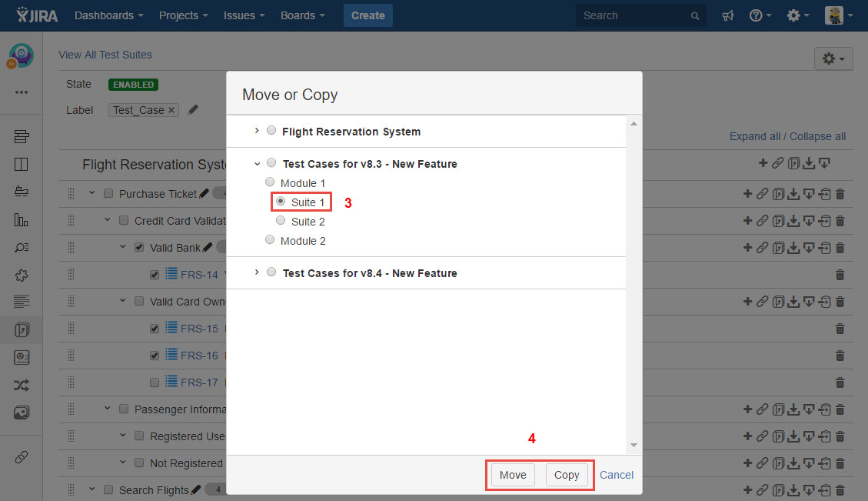Link issue in Credit Card Validation row

click(x=762, y=221)
